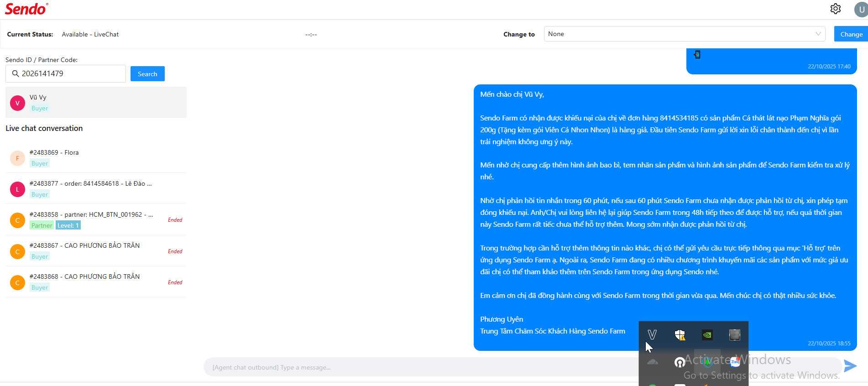Click the "Available - LiveChat" status text
This screenshot has height=386, width=868.
pos(90,34)
